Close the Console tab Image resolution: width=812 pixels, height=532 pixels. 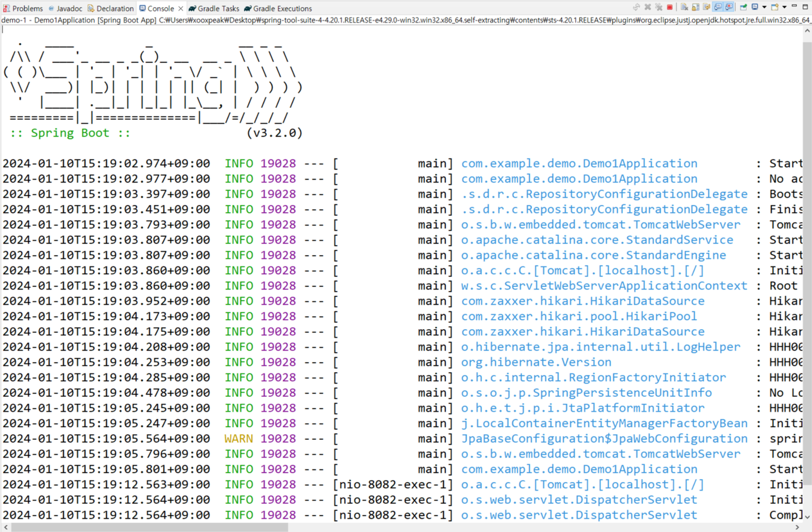pos(181,9)
